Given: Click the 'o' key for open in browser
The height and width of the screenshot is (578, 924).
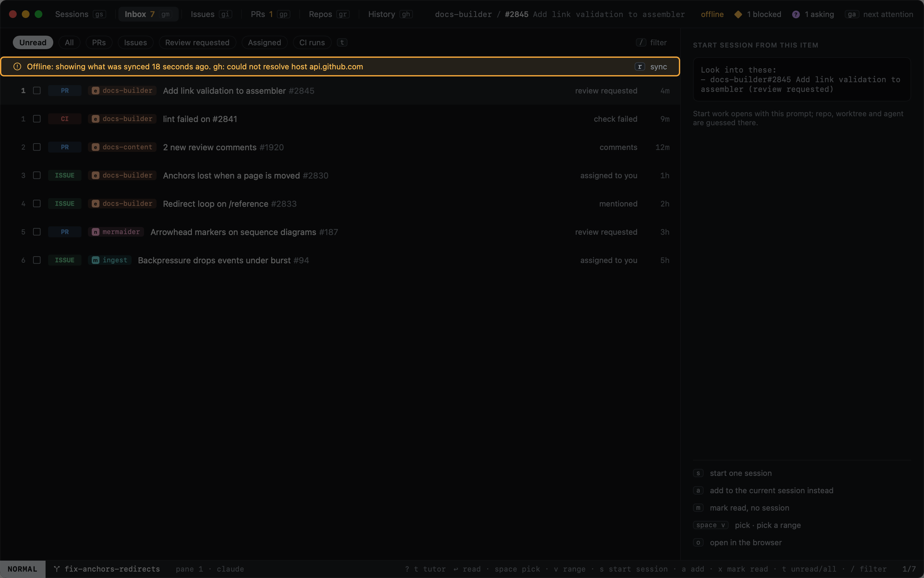Looking at the screenshot, I should click(698, 542).
